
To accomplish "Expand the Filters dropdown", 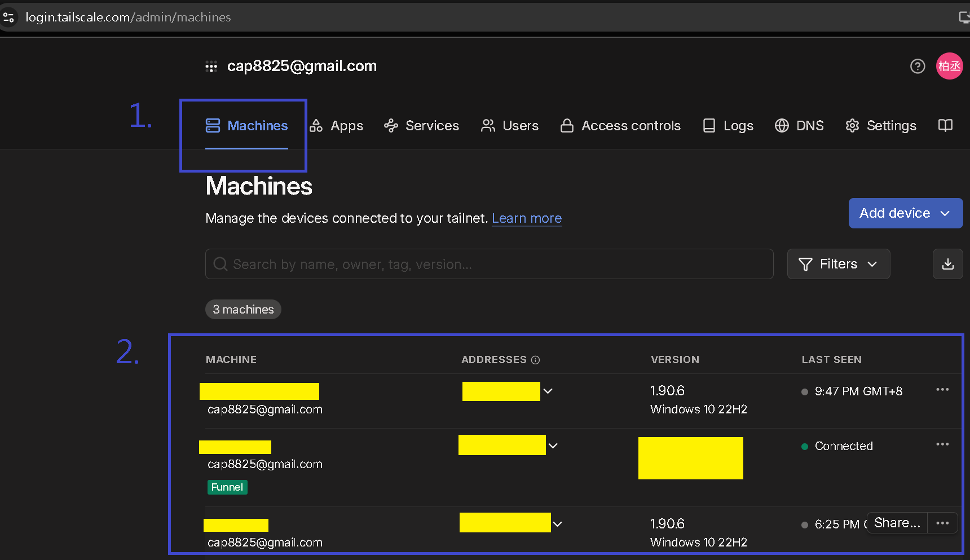I will [838, 264].
